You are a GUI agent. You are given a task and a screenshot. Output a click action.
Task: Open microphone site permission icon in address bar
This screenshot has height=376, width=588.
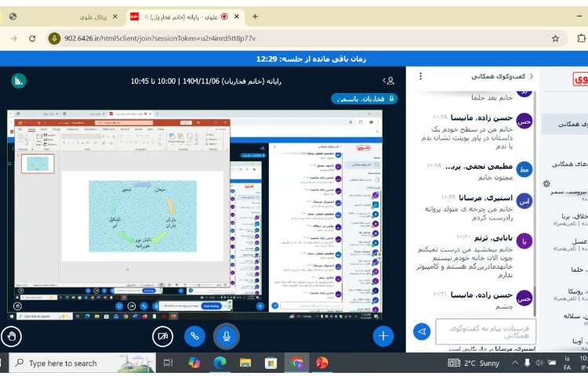pyautogui.click(x=54, y=38)
